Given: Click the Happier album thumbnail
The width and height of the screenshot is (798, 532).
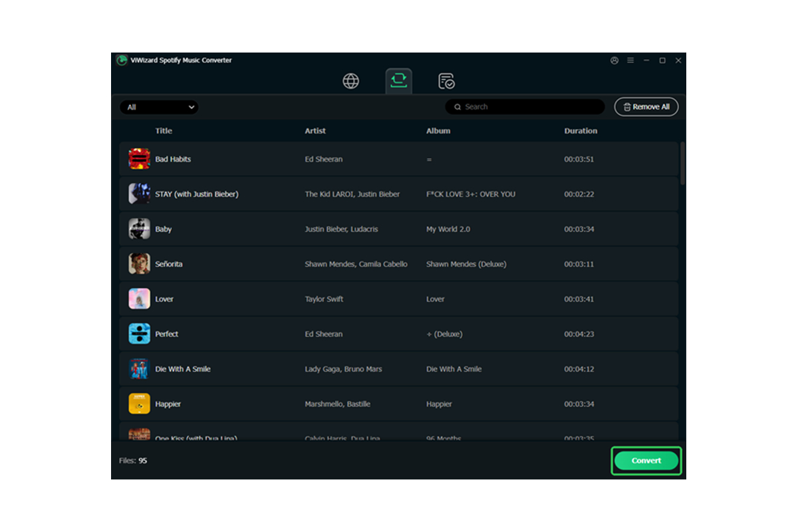Looking at the screenshot, I should (x=139, y=404).
